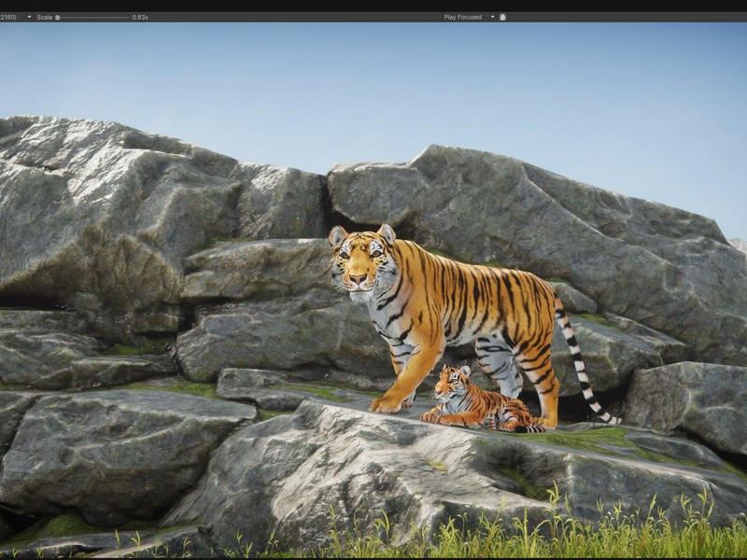Click the Scale slider in the Game view
The width and height of the screenshot is (747, 560).
coord(92,18)
